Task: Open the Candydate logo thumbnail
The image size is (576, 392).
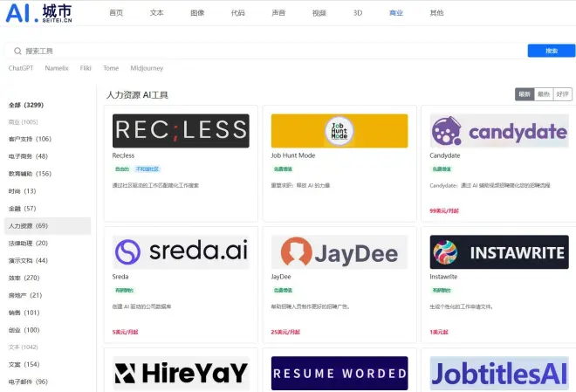Action: pyautogui.click(x=498, y=130)
